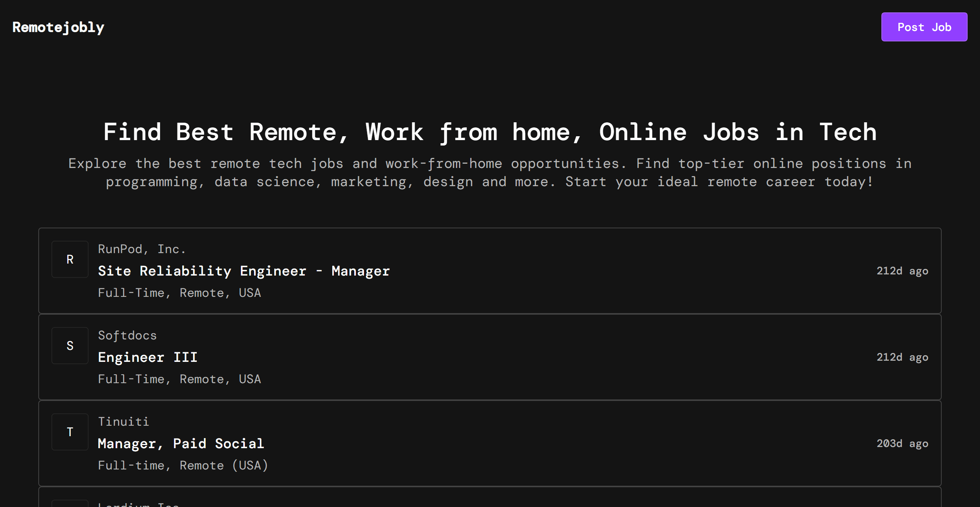Open Manager, Paid Social job listing
This screenshot has width=980, height=507.
[181, 444]
